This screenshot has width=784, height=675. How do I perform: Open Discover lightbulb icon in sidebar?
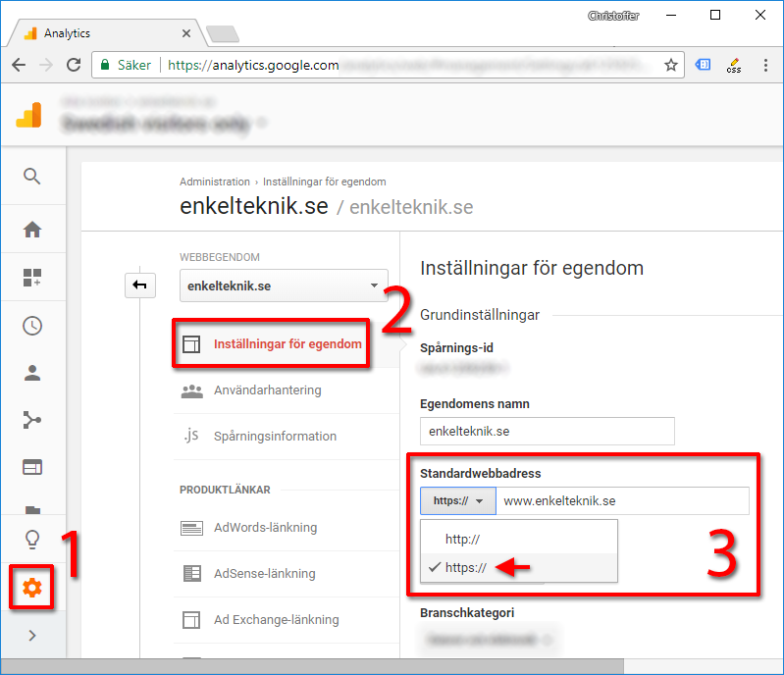click(32, 539)
